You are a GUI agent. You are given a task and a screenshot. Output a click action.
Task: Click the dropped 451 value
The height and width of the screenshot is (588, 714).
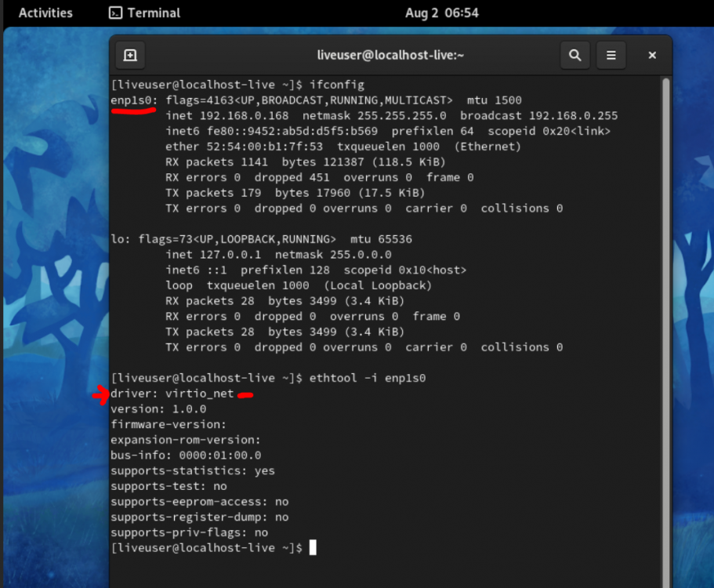pos(292,178)
